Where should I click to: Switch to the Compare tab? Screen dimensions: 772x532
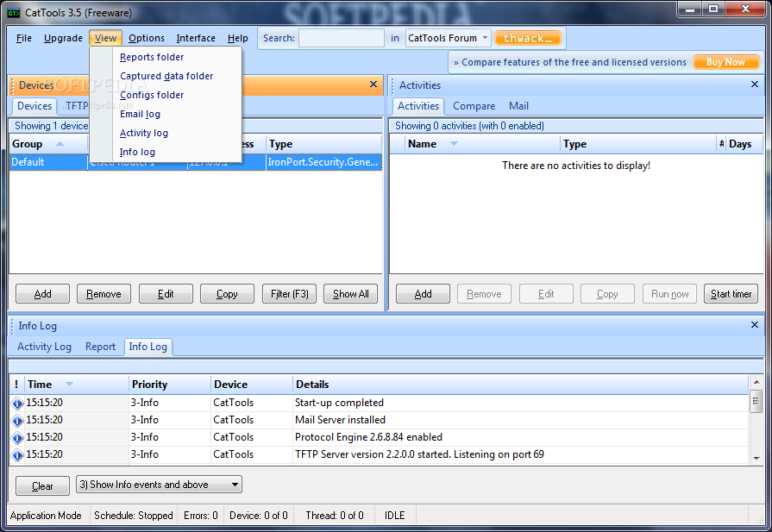[474, 106]
